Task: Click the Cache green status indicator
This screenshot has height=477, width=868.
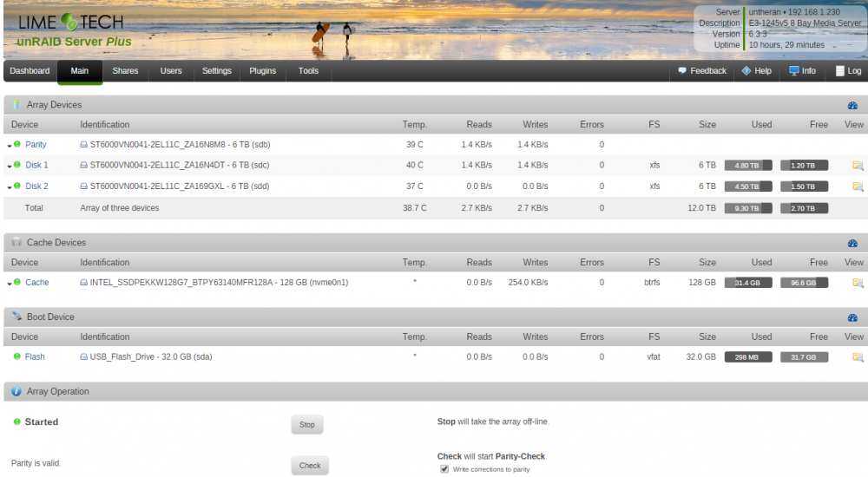Action: pos(17,282)
